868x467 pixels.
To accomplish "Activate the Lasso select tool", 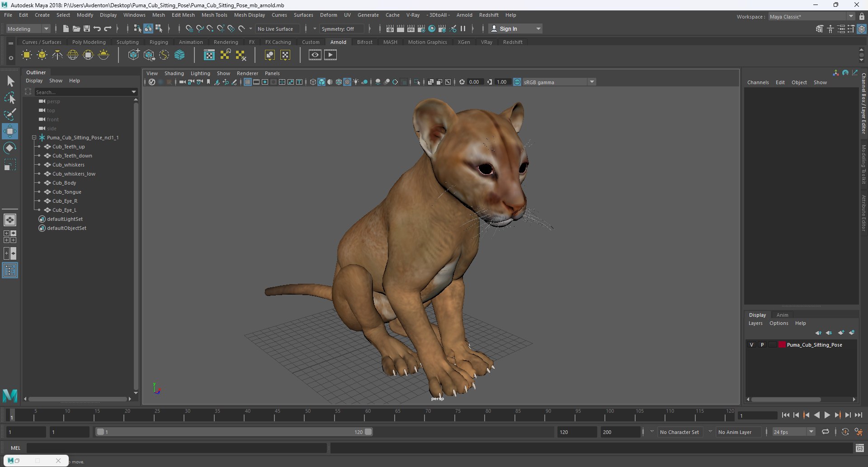I will (10, 98).
